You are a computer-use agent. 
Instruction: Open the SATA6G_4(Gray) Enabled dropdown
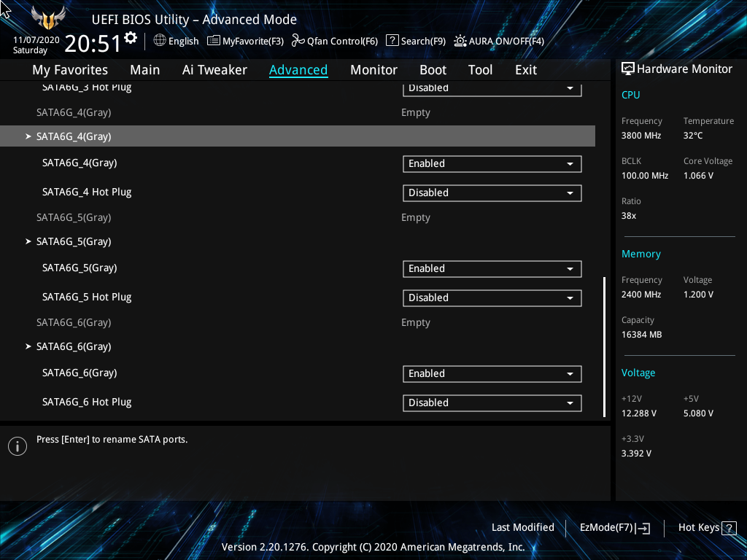492,164
